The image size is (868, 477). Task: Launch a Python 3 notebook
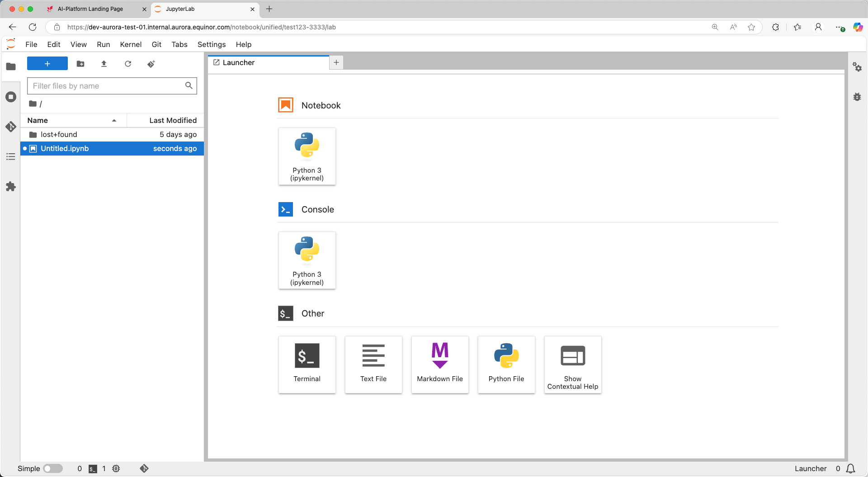point(307,156)
